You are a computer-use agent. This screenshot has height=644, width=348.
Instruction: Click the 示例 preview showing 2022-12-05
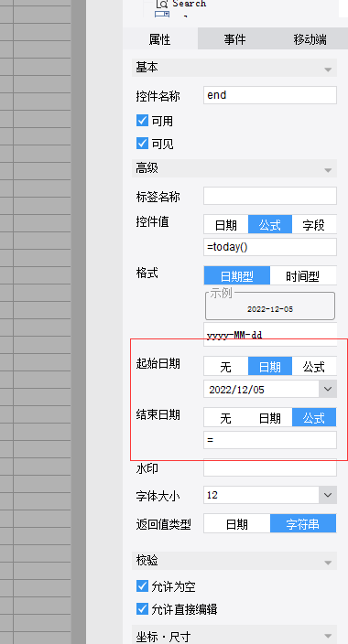pyautogui.click(x=270, y=306)
